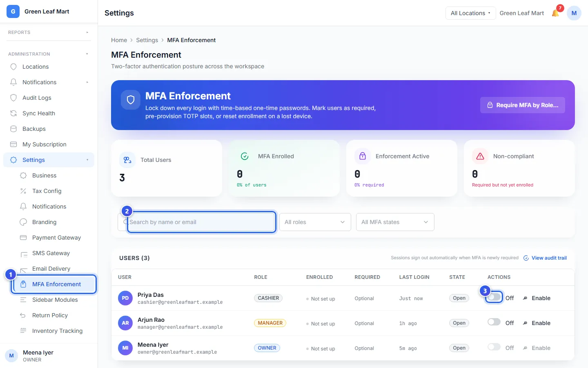Toggle MFA required for Priya Das
588x368 pixels.
click(x=494, y=297)
